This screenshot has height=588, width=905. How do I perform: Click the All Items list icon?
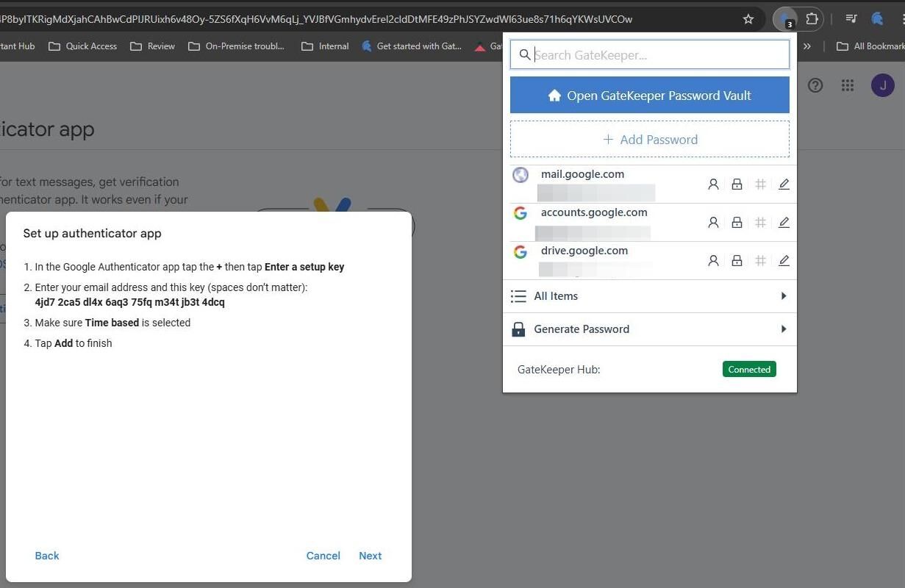click(x=518, y=296)
